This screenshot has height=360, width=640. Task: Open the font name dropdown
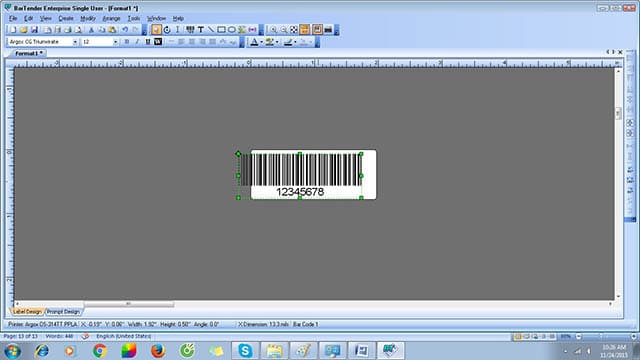click(x=75, y=42)
